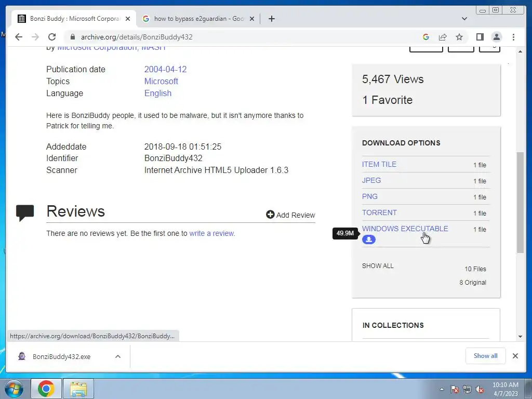Viewport: 532px width, 399px height.
Task: Expand BonziBuddy432.exe download options chevron
Action: [x=118, y=356]
